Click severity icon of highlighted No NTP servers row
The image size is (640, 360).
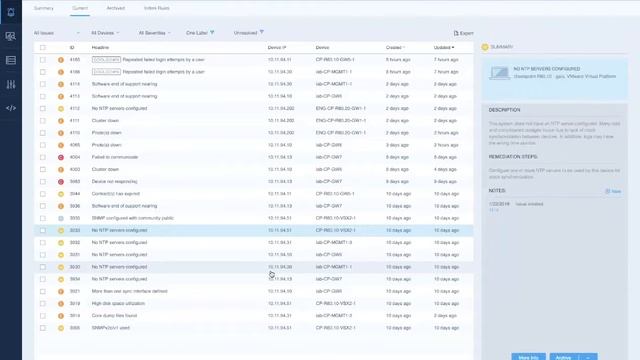pos(61,231)
